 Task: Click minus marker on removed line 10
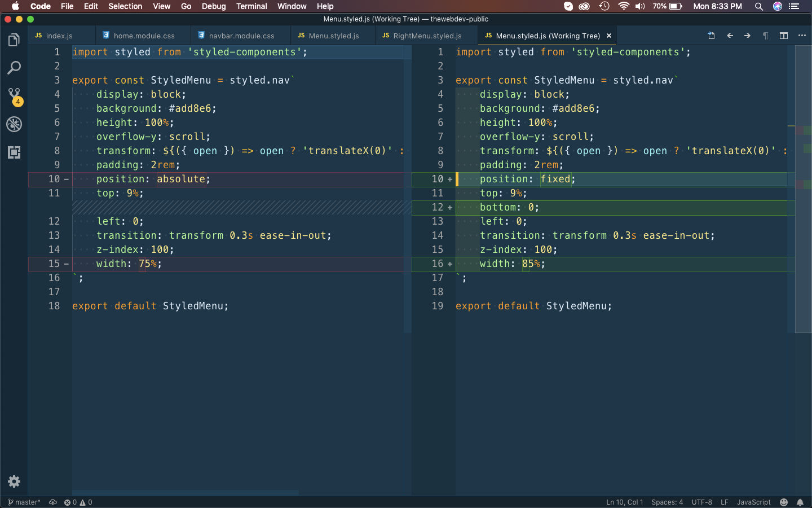click(x=67, y=179)
